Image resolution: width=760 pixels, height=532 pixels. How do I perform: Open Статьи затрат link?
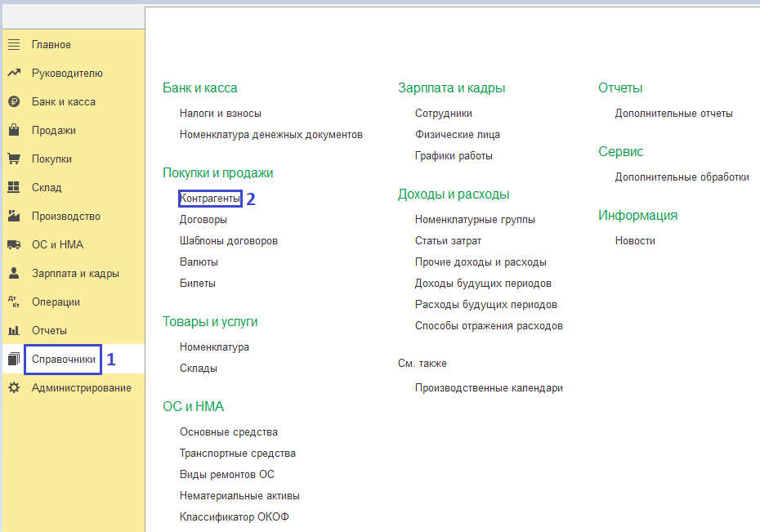tap(448, 241)
